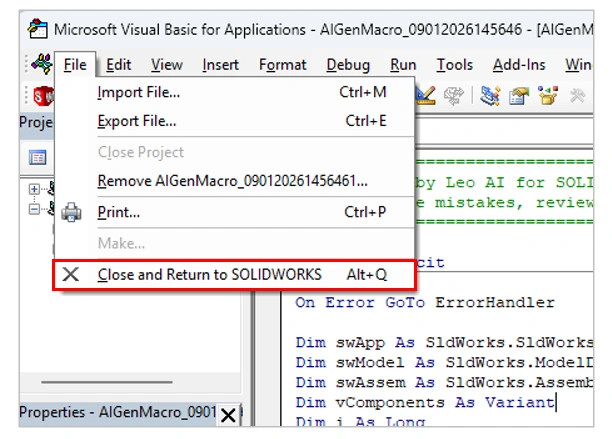
Task: Click the Project panel horizontal scrollbar
Action: pos(107,382)
